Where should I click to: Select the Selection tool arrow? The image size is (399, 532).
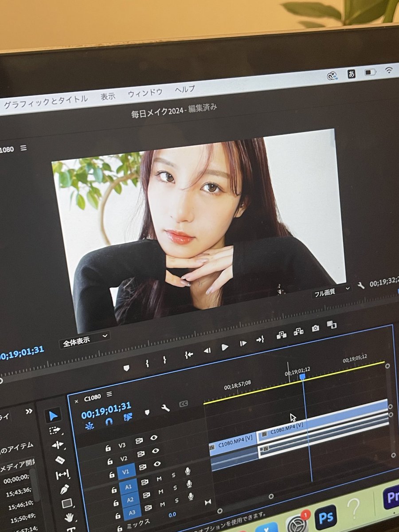point(53,416)
